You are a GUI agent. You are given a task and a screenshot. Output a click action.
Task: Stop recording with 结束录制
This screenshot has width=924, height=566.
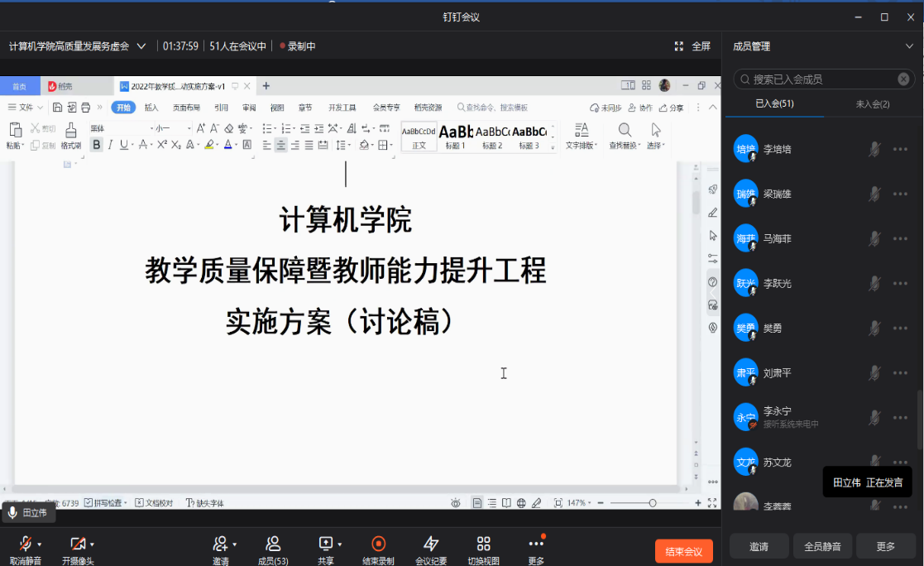coord(378,549)
